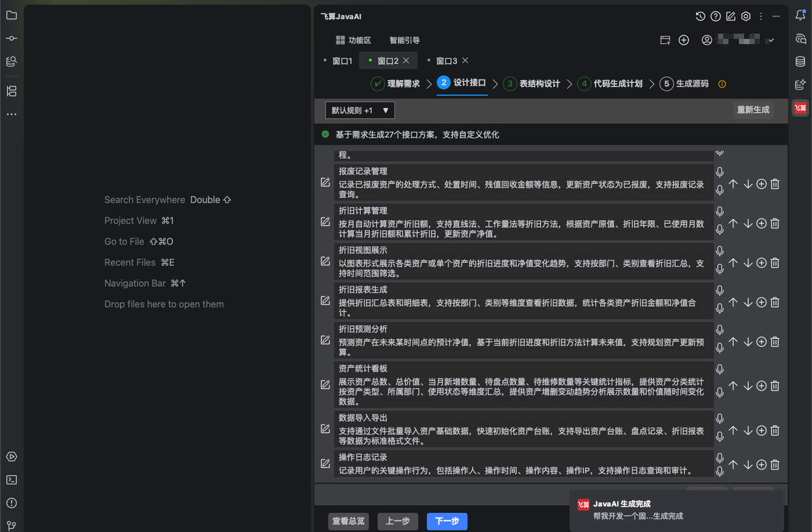Click microphone beside 折旧视图展示 title

(719, 251)
